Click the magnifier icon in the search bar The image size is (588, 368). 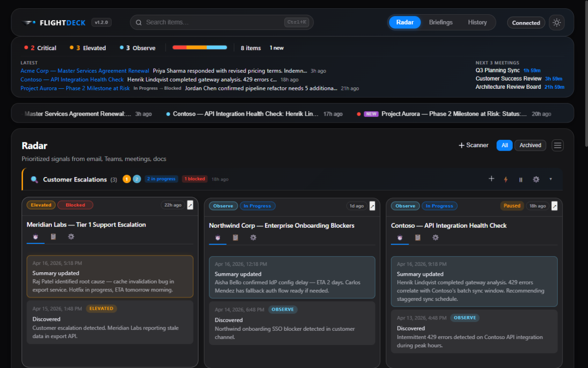click(139, 23)
